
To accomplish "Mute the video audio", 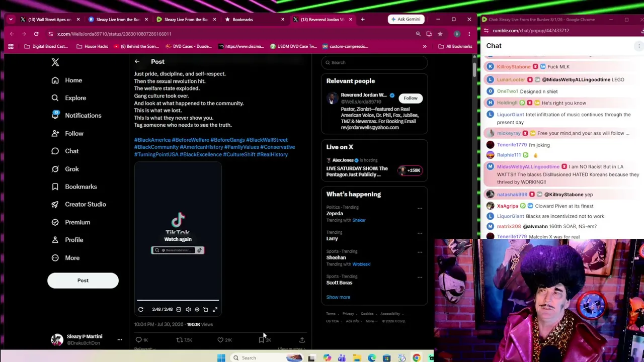I will click(x=188, y=310).
